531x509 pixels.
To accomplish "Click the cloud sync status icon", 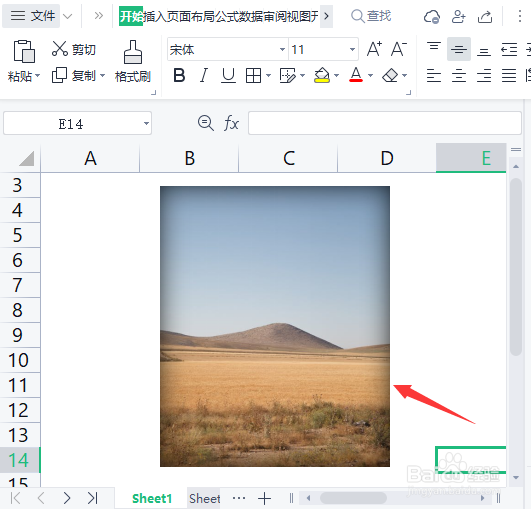I will pyautogui.click(x=432, y=16).
